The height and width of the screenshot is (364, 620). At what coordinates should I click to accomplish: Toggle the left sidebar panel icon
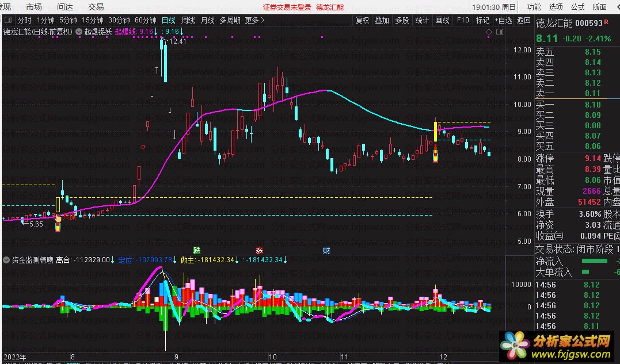(x=8, y=20)
